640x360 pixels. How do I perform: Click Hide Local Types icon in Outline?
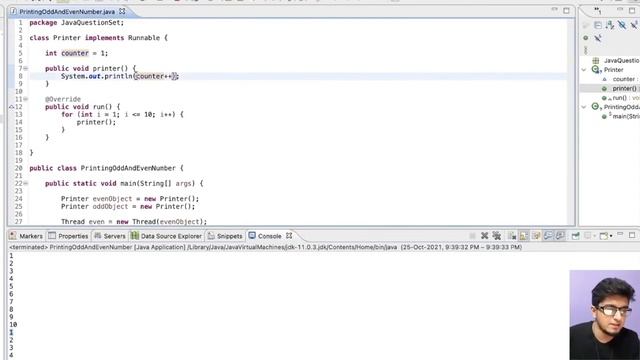(598, 38)
